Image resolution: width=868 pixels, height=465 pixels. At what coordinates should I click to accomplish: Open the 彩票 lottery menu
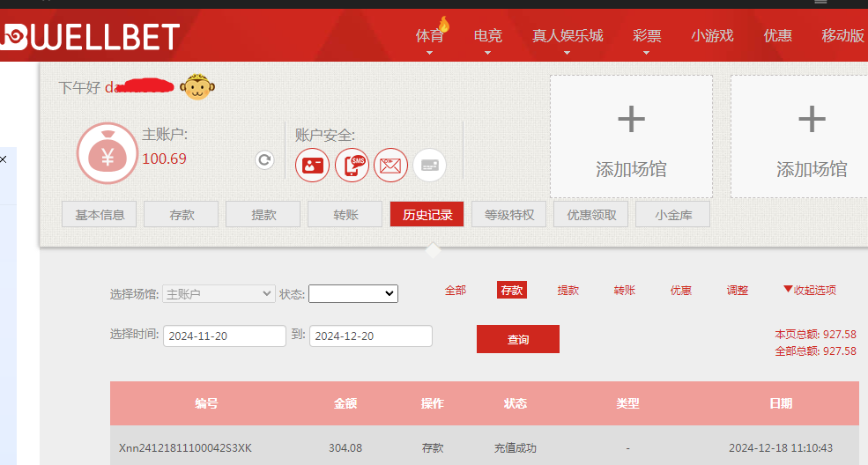[x=647, y=36]
